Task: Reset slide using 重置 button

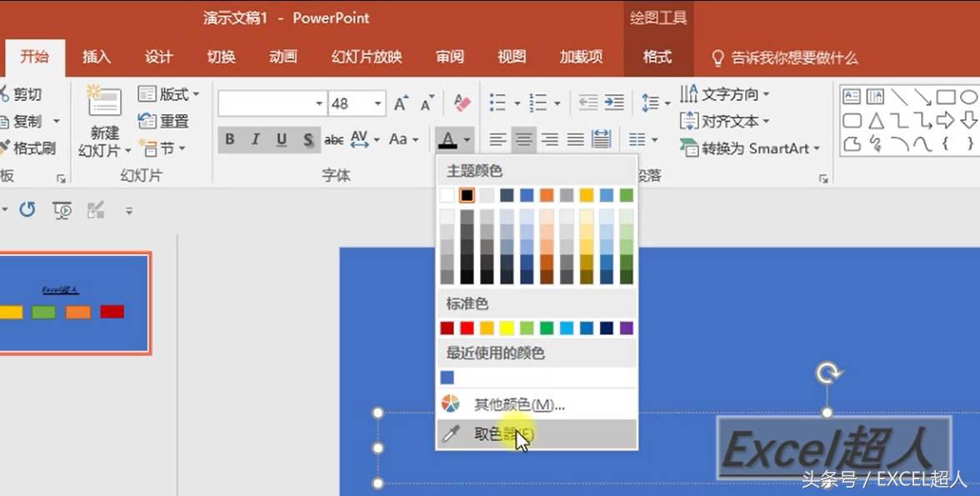Action: 163,121
